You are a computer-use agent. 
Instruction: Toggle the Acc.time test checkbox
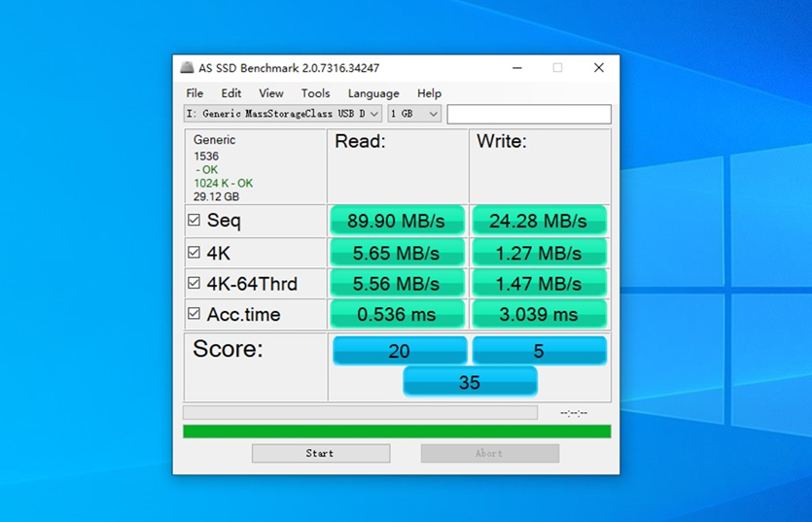pos(194,314)
